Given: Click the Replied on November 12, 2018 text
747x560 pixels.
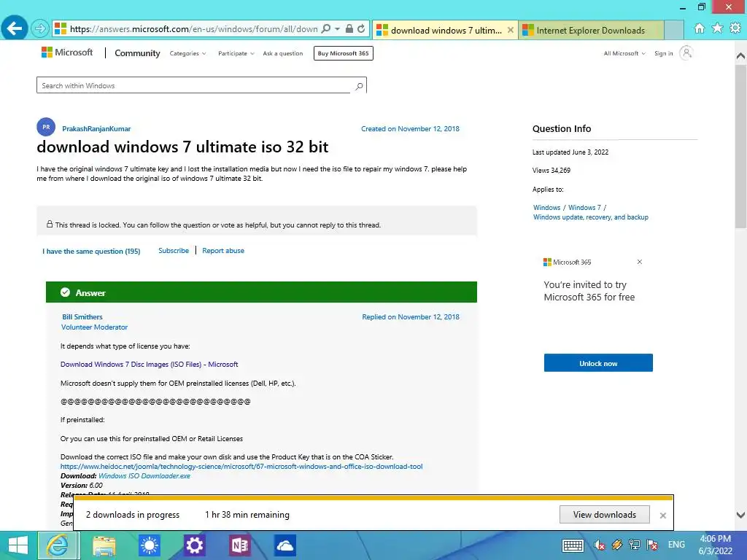Looking at the screenshot, I should (411, 316).
